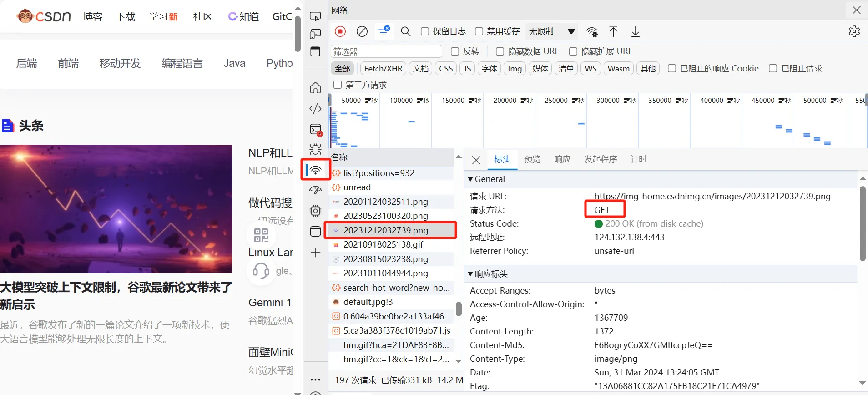Screen dimensions: 868x395
Task: Open the headline article thumbnail
Action: tap(116, 209)
